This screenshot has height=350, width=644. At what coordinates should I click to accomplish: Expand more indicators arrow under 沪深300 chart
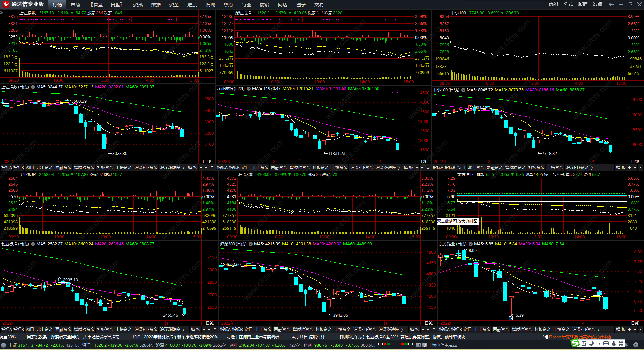point(402,330)
